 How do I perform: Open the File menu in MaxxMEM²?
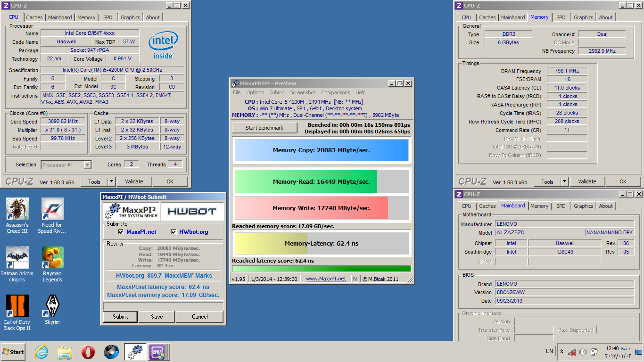[x=237, y=92]
